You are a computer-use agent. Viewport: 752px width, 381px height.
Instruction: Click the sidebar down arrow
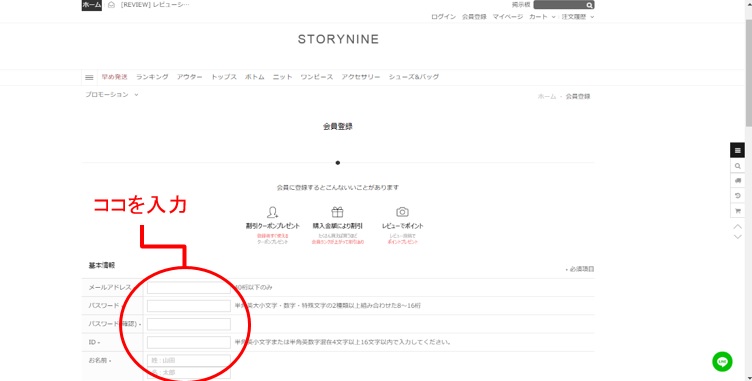click(738, 237)
